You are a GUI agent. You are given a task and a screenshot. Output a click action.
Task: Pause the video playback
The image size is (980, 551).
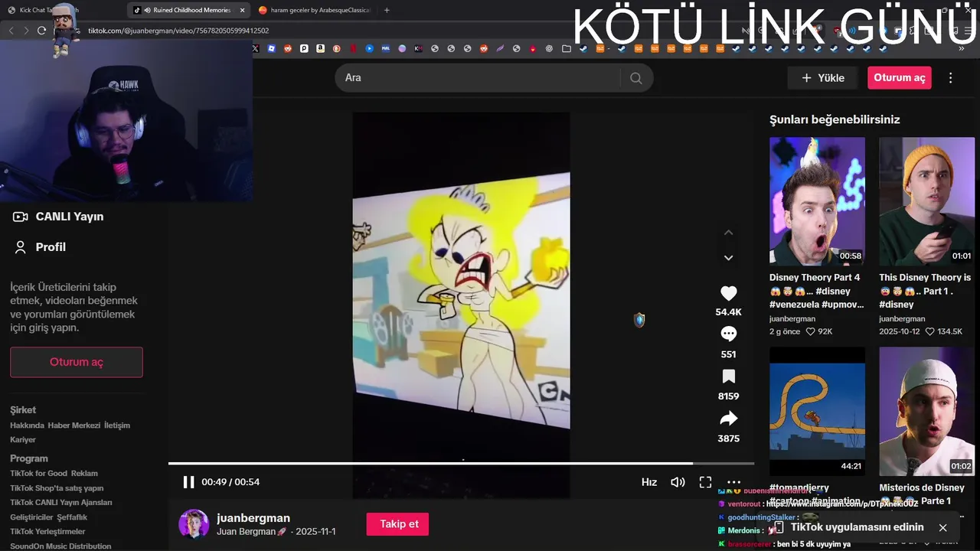tap(188, 482)
